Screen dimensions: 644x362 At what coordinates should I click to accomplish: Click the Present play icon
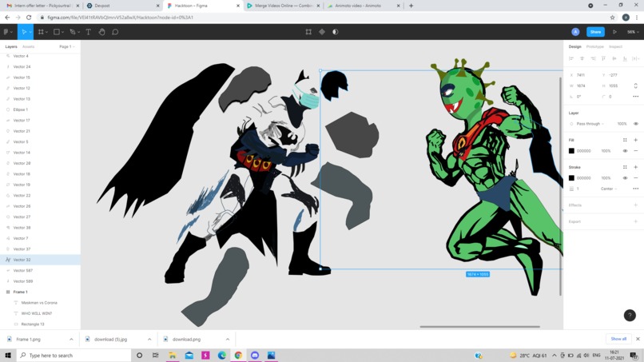tap(615, 32)
